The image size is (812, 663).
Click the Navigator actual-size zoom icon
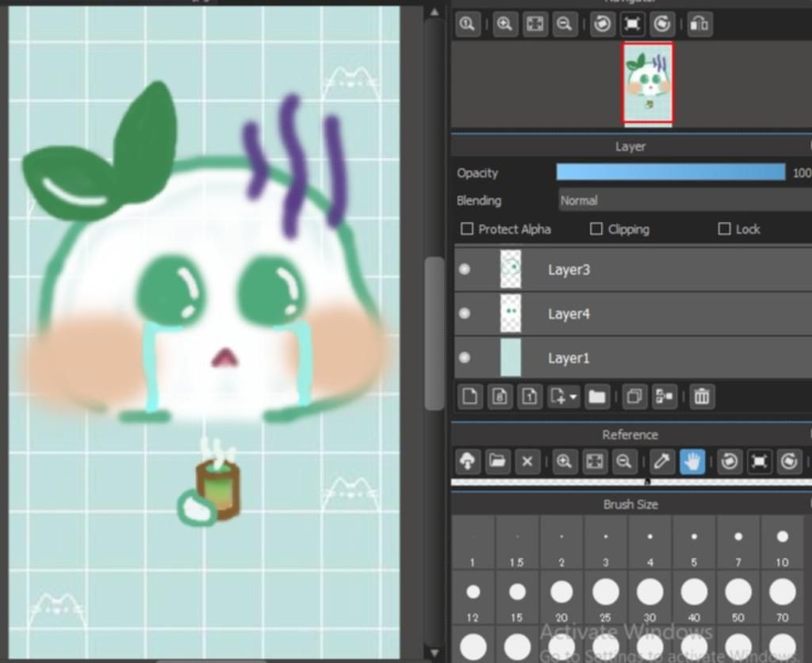468,24
